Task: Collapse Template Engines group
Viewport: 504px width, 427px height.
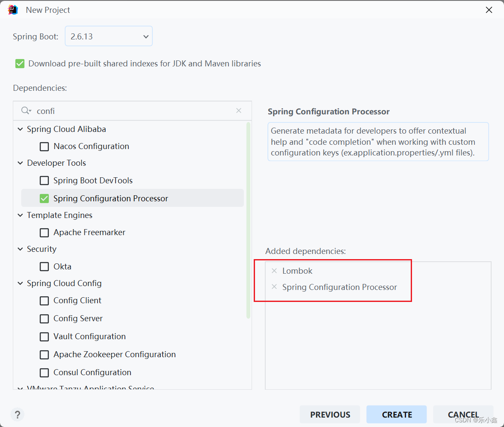Action: pos(20,215)
